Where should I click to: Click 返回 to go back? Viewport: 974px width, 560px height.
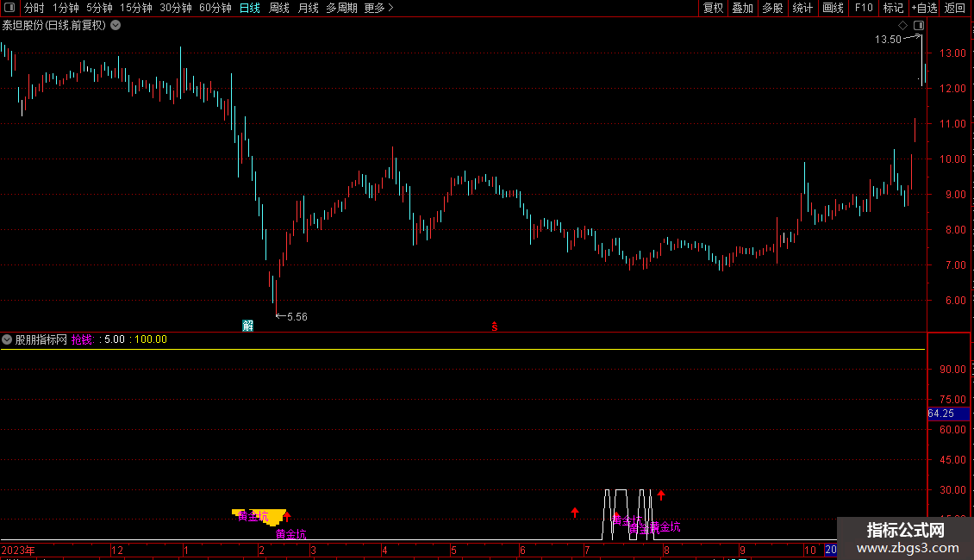point(955,8)
